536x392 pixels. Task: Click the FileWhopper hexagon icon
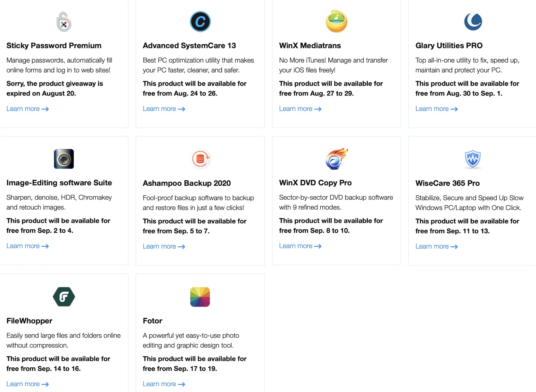pos(64,297)
